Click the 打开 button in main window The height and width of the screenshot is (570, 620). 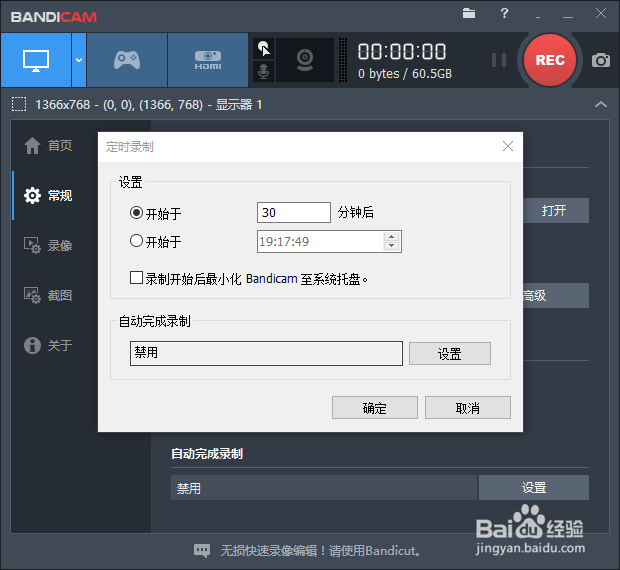[x=556, y=210]
